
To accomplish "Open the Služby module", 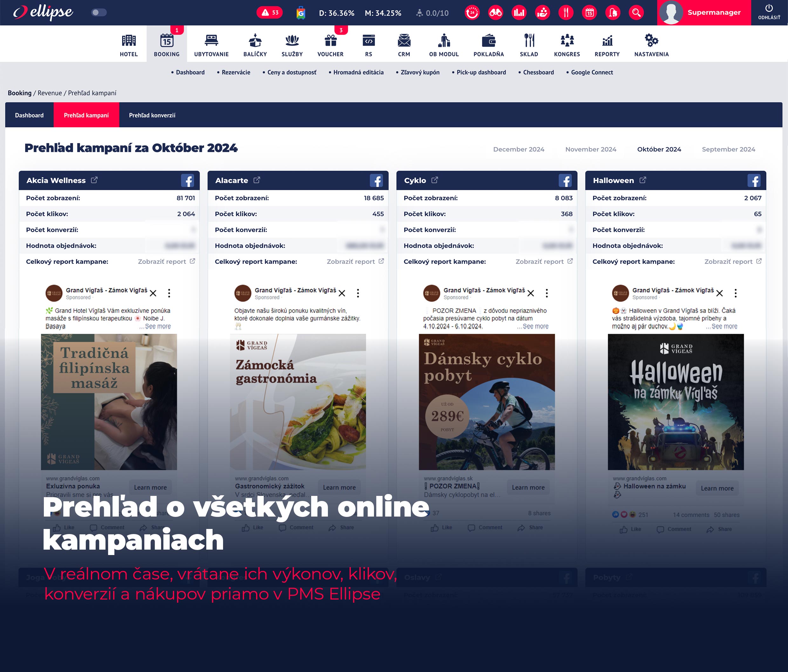I will (292, 45).
